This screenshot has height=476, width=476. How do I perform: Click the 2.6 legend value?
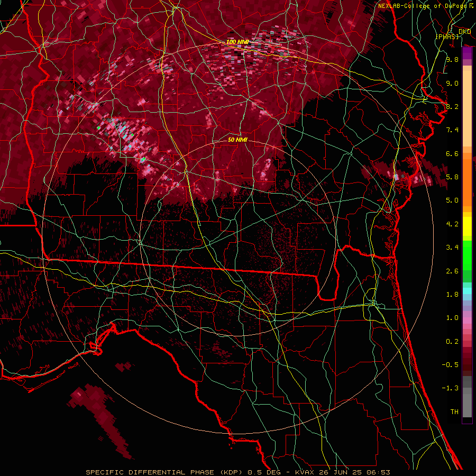pos(452,271)
